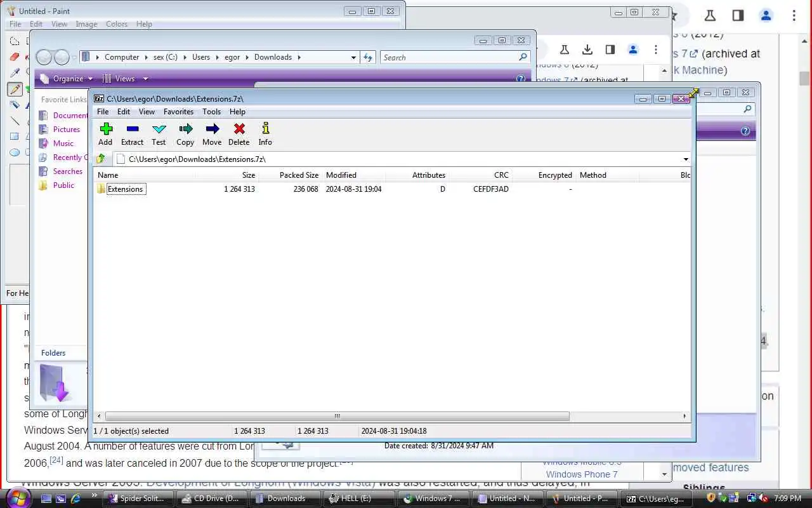Click the volume speaker icon in system tray

(763, 498)
